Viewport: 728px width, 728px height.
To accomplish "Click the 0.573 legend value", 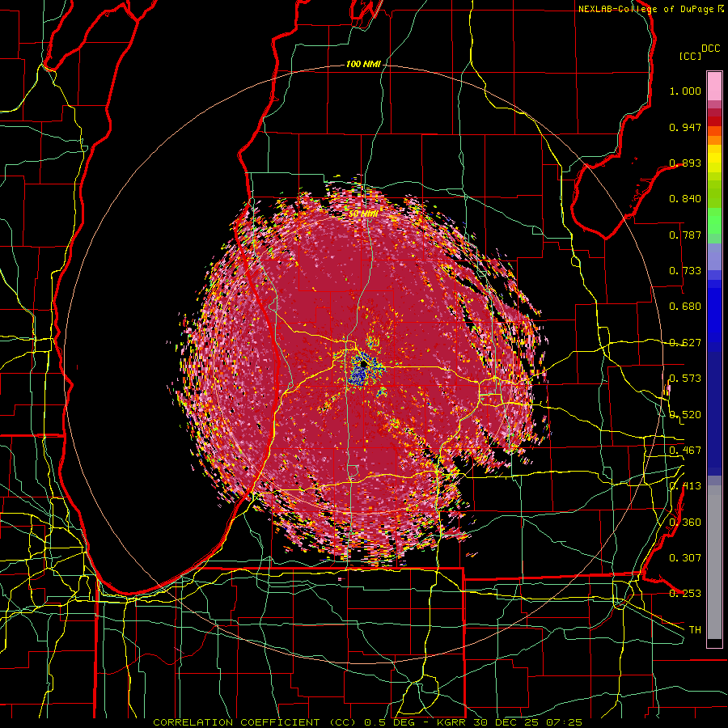I will point(685,379).
